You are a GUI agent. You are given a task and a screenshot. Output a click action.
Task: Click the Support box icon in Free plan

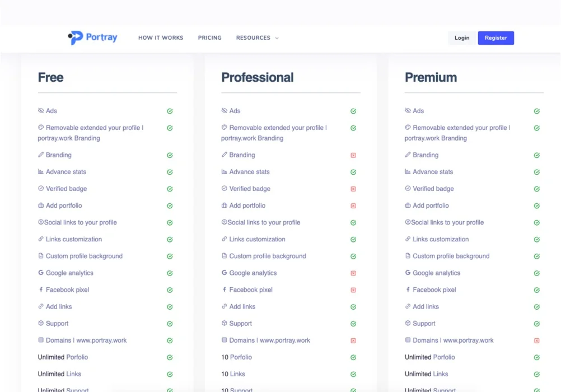pos(41,323)
